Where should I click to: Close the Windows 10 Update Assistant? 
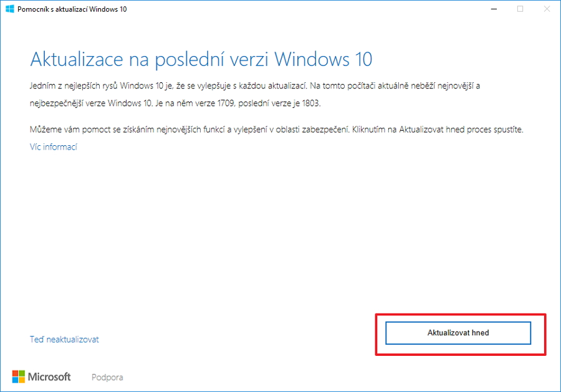(547, 9)
